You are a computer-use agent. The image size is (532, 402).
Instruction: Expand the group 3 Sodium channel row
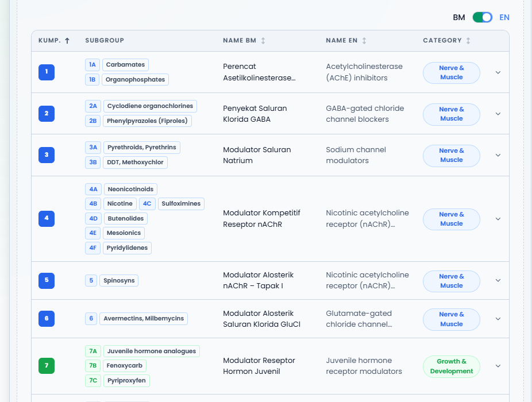click(498, 155)
